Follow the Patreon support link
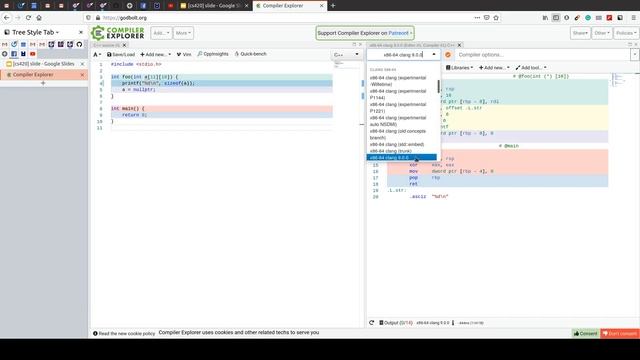The width and height of the screenshot is (640, 360). pos(398,33)
